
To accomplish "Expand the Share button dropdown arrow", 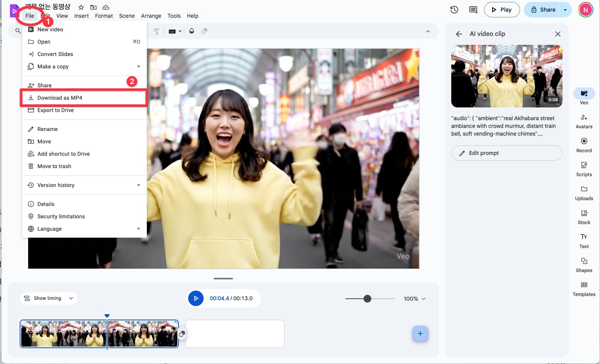I will (565, 9).
